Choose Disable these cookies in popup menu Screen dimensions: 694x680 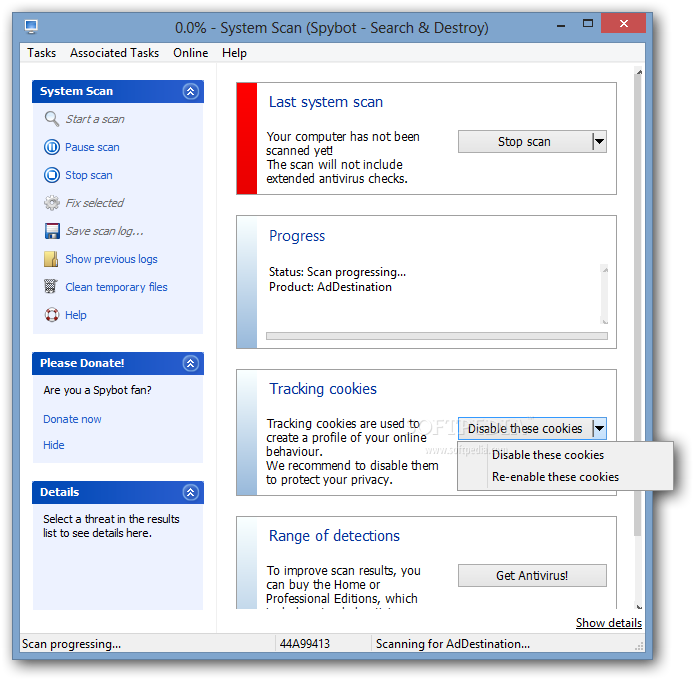click(565, 455)
